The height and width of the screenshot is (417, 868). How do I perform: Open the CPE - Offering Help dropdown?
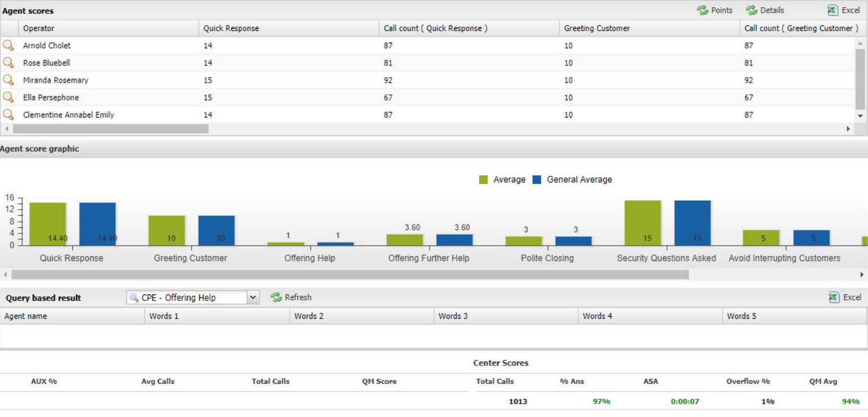click(x=253, y=298)
